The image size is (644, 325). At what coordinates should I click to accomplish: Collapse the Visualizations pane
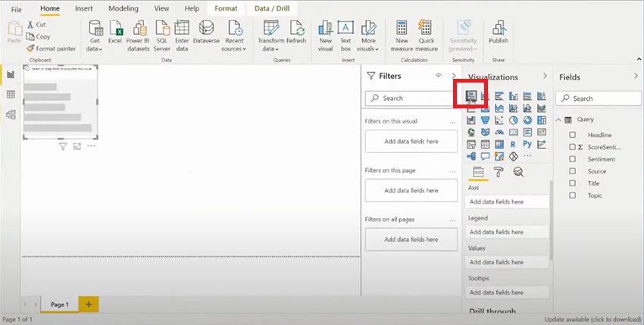(545, 76)
